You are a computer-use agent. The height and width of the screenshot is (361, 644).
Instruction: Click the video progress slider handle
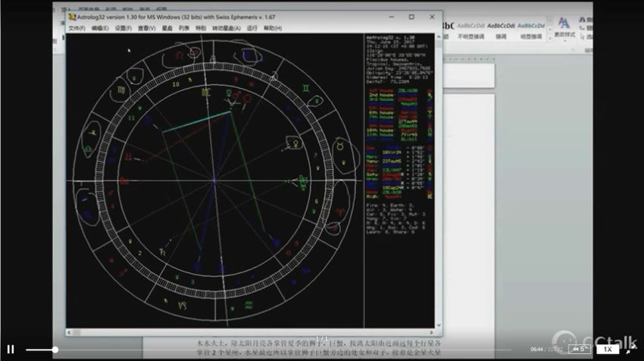point(55,350)
